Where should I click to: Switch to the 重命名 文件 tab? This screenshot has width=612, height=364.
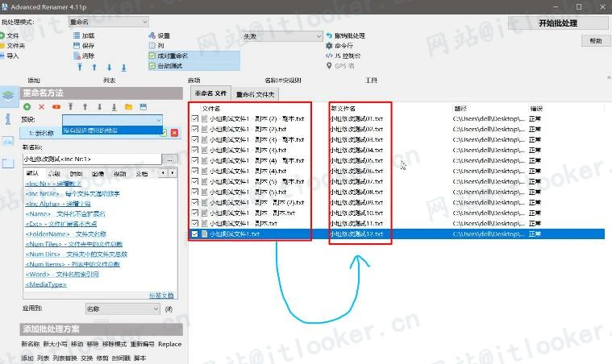coord(210,93)
